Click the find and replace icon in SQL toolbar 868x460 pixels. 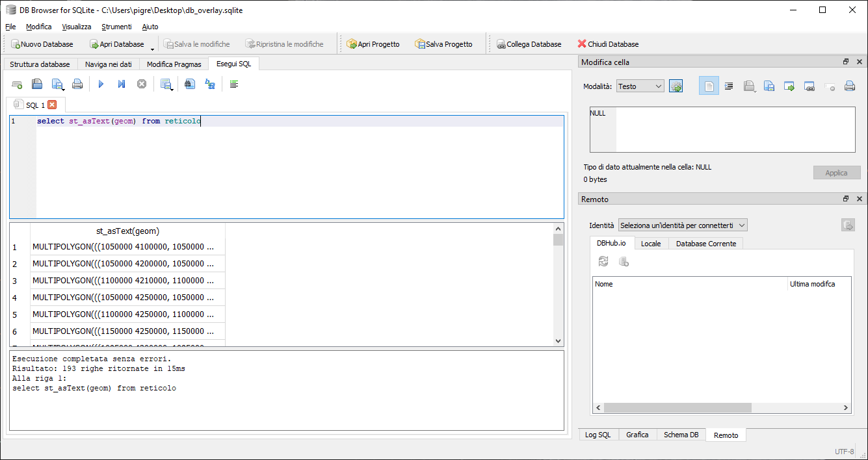pyautogui.click(x=210, y=84)
